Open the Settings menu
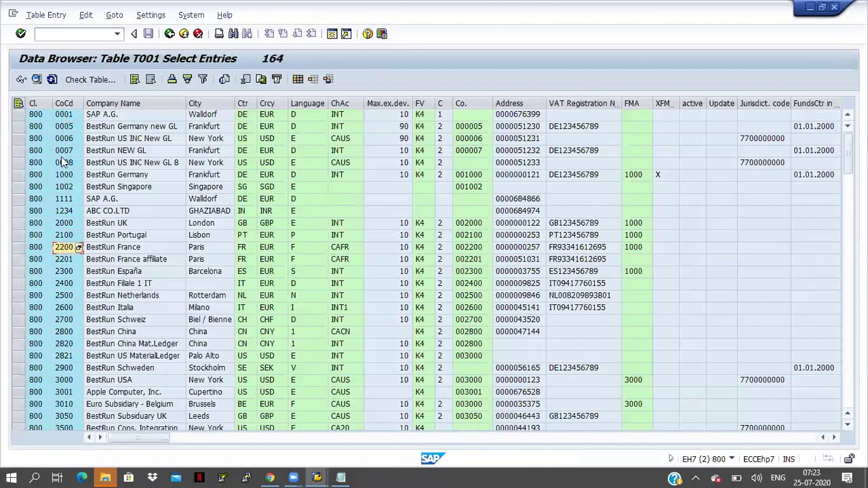 pos(151,15)
